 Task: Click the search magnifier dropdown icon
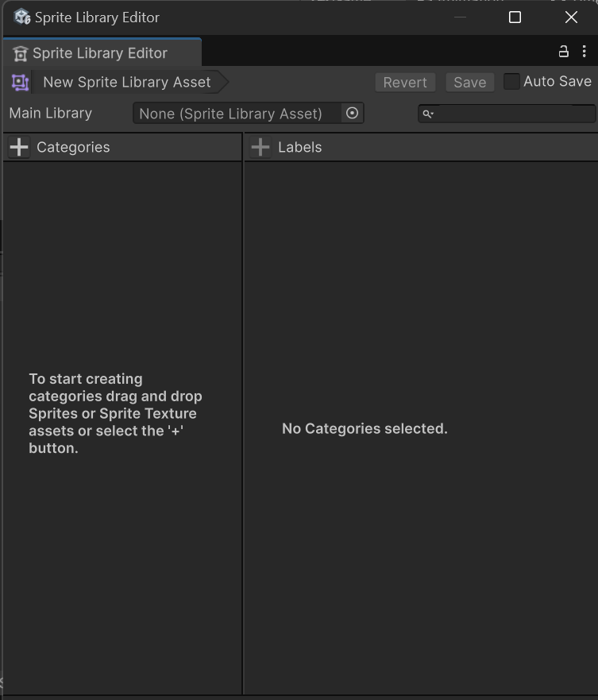[x=428, y=114]
